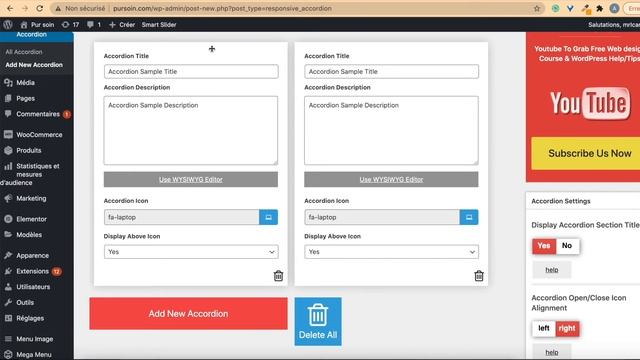The height and width of the screenshot is (360, 640).
Task: Open Commentaires in the sidebar
Action: tap(37, 114)
